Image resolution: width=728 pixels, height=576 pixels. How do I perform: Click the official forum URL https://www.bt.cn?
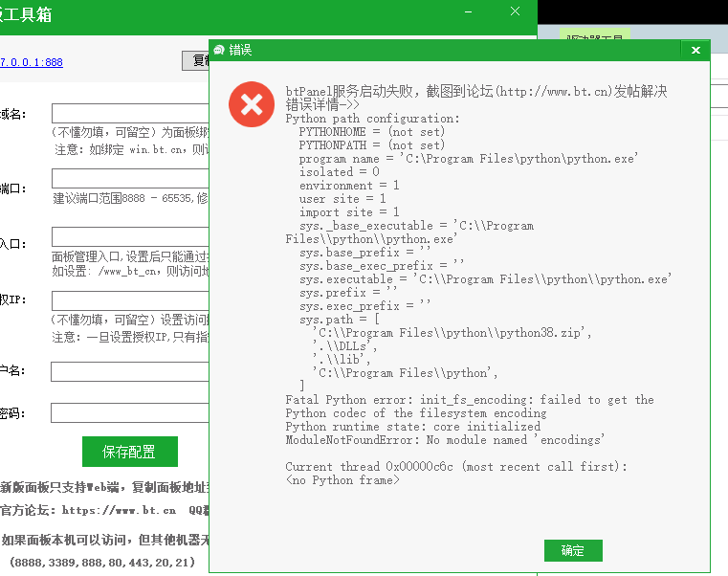coord(119,511)
